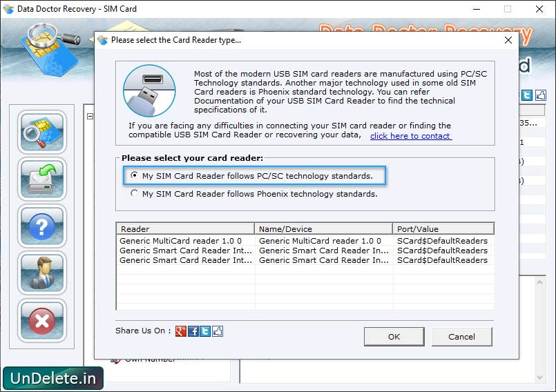The image size is (556, 392).
Task: Minimize the Data Doctor Recovery window
Action: pos(477,9)
